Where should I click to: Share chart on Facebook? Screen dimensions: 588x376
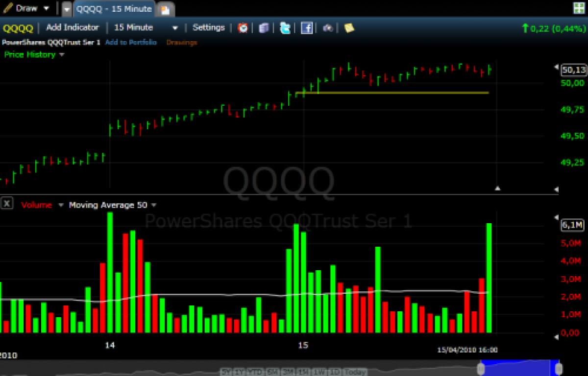point(307,28)
